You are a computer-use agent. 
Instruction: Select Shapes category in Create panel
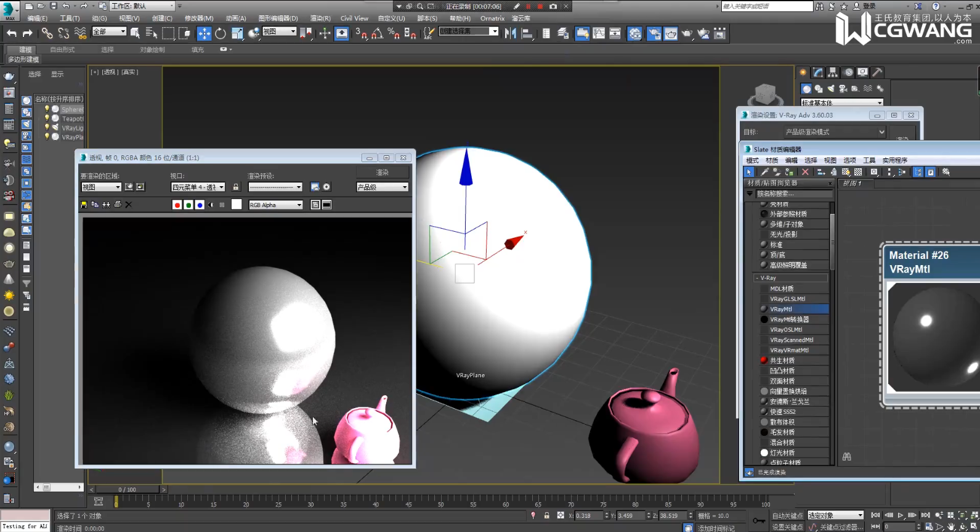coord(819,88)
